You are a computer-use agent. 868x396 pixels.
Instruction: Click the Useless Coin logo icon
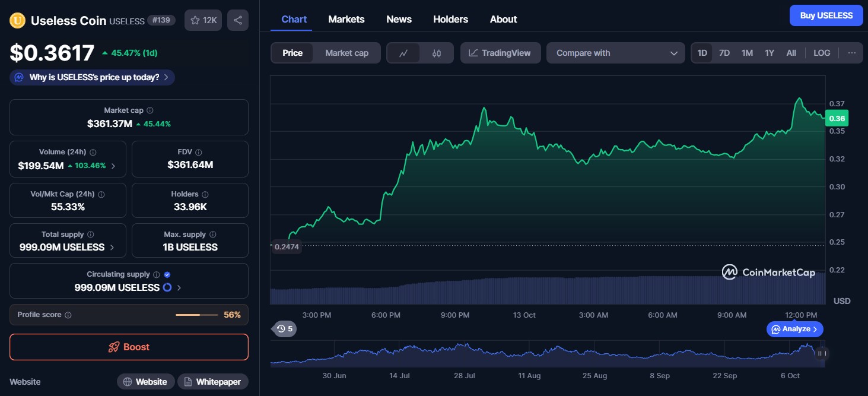17,21
